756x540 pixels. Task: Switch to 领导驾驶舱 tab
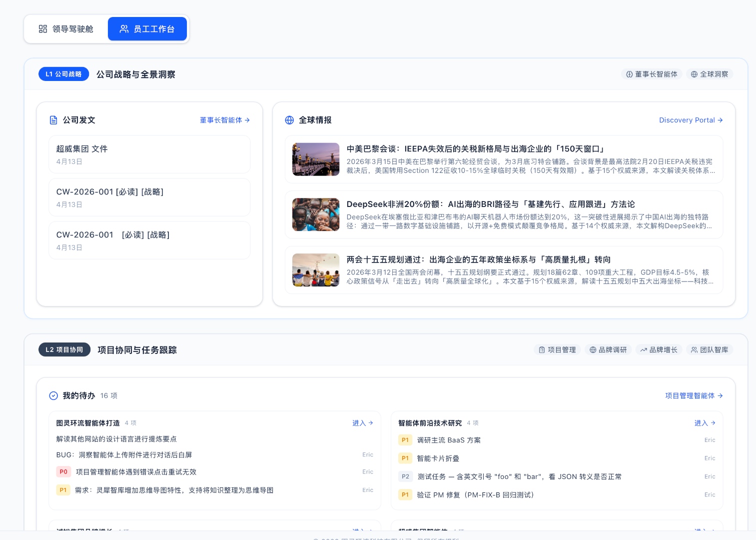pyautogui.click(x=66, y=29)
